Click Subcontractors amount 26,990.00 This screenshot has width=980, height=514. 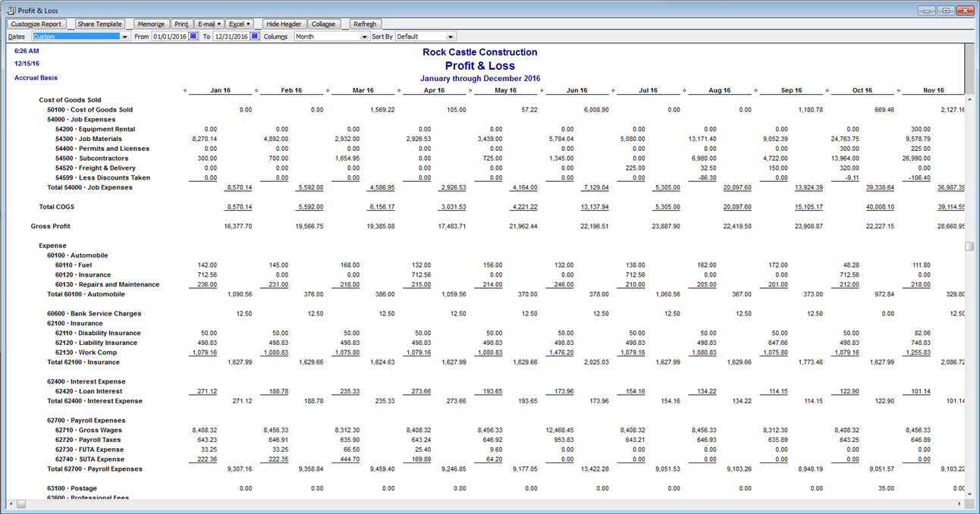(x=916, y=158)
